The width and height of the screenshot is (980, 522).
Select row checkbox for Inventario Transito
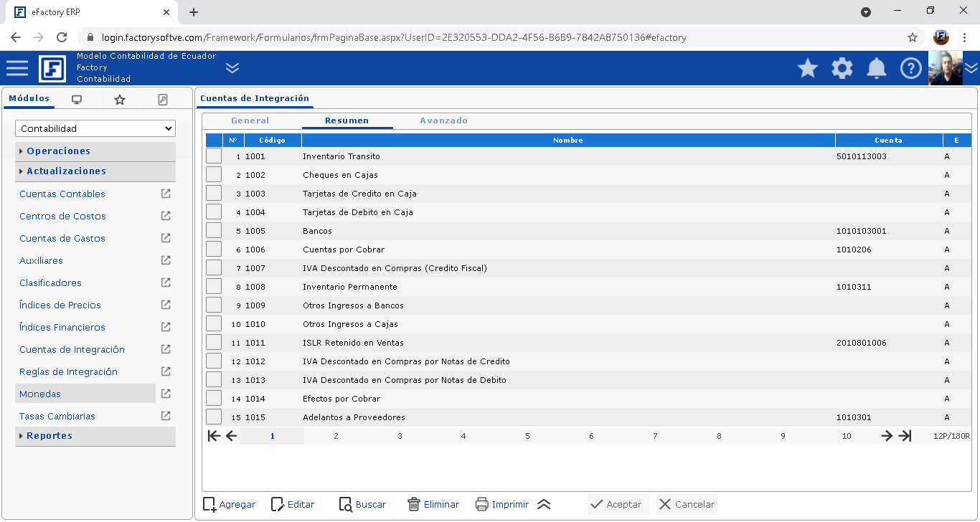(x=214, y=156)
